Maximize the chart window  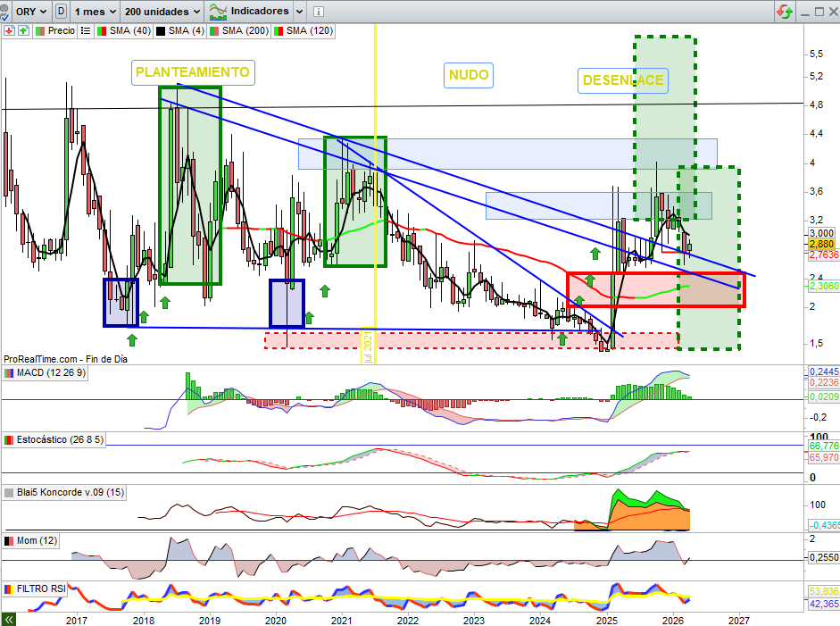point(819,12)
